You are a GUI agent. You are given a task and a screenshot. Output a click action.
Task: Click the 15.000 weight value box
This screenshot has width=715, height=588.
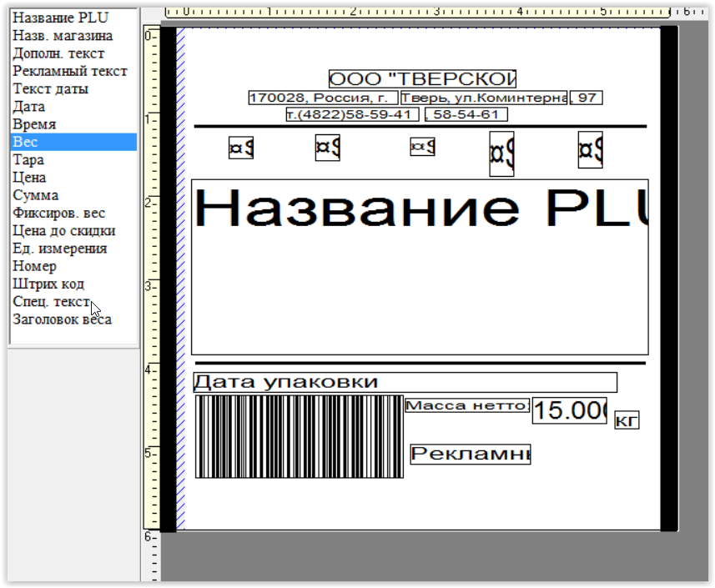point(569,410)
